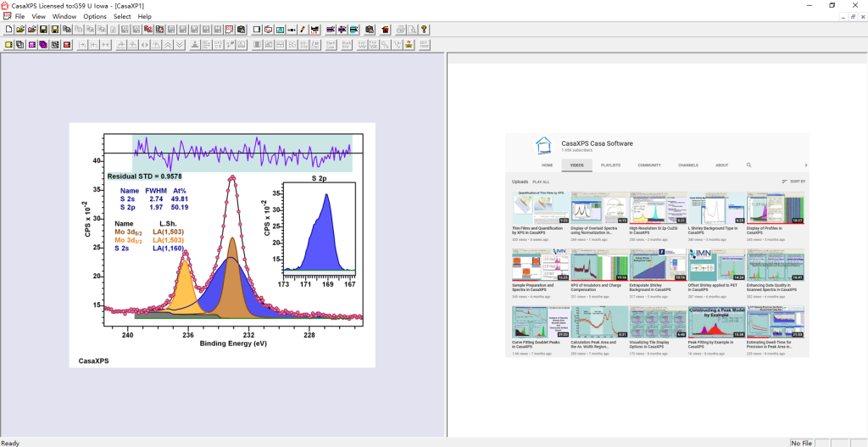
Task: Click the camera icon beside the red chart icon
Action: tap(242, 30)
